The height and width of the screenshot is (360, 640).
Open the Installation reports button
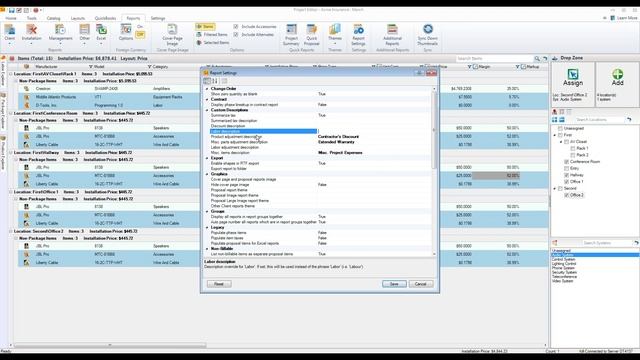point(31,33)
